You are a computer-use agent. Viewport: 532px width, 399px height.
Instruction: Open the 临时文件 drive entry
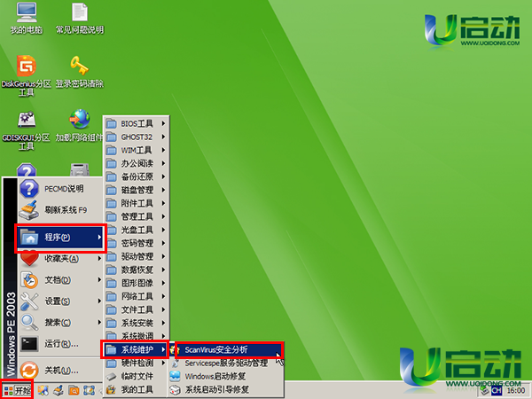coord(136,376)
